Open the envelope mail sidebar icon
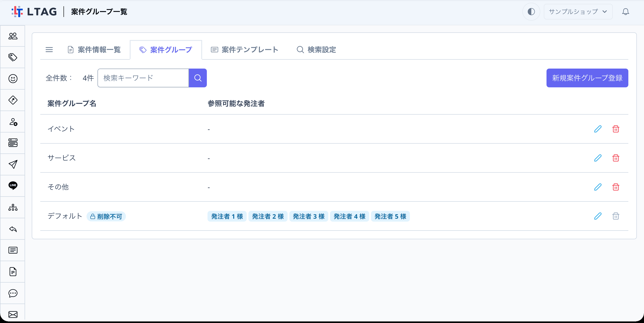644x323 pixels. point(13,314)
